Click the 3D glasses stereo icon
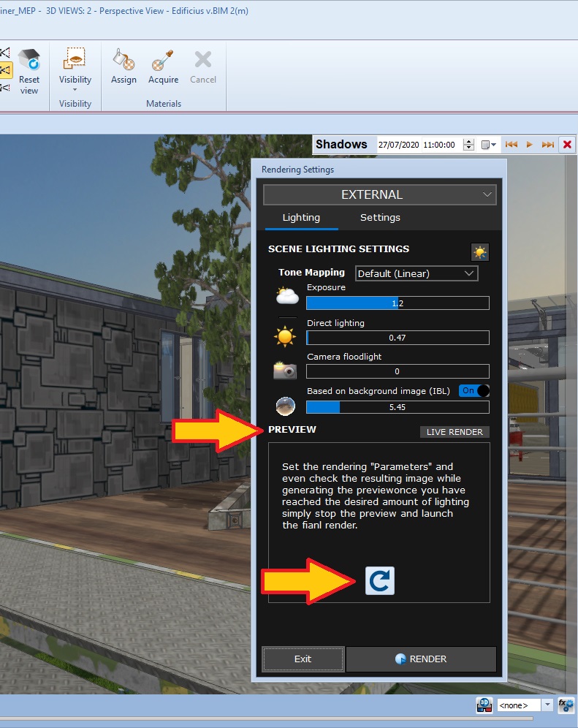The width and height of the screenshot is (578, 728). [x=484, y=705]
